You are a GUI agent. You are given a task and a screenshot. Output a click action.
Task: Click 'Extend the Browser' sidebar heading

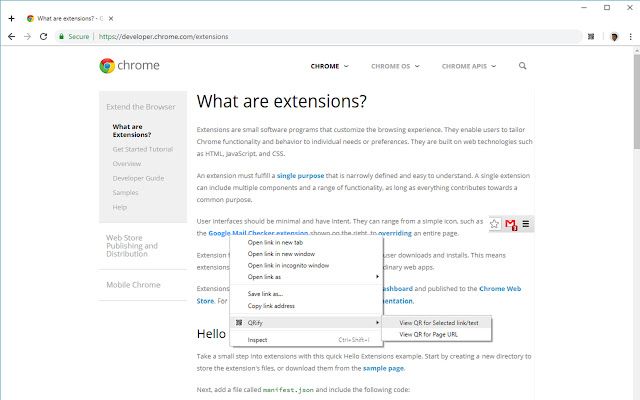pyautogui.click(x=141, y=107)
